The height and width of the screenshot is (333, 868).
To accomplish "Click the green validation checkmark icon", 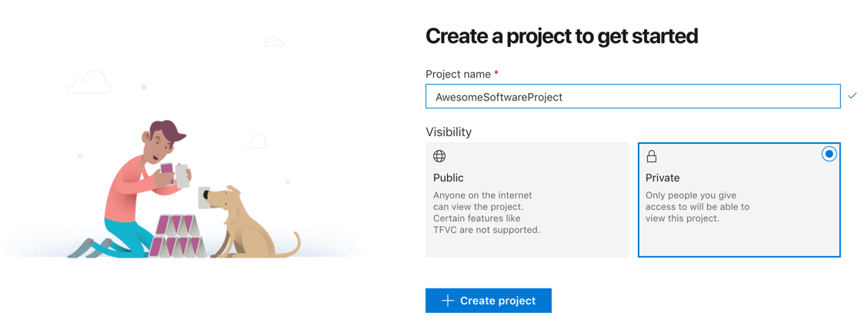I will pos(853,96).
